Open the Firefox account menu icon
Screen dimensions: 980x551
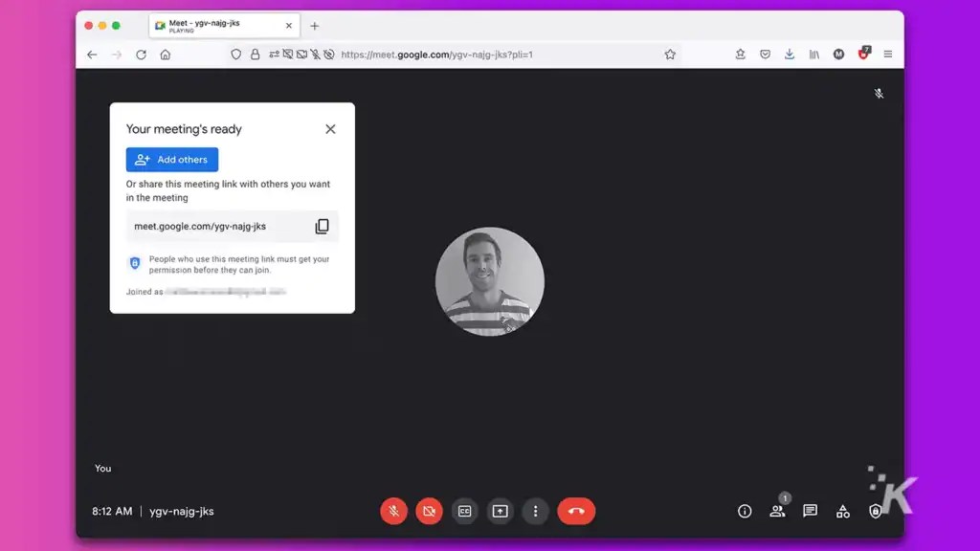point(838,55)
